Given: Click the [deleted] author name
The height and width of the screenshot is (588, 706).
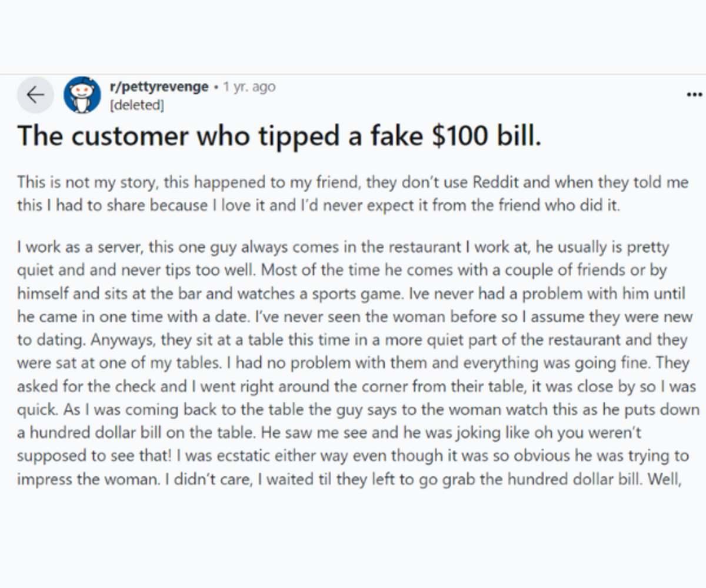Looking at the screenshot, I should (136, 105).
